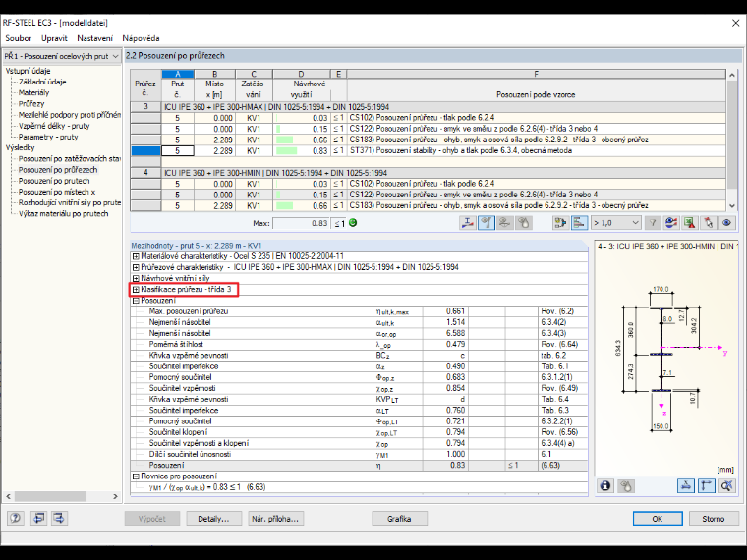Open the Nastavení menu
Screen dimensions: 747x560
pyautogui.click(x=94, y=38)
